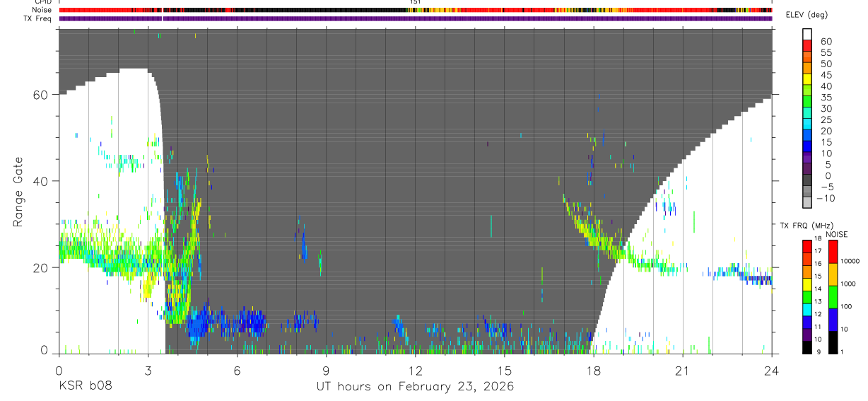Click the "9" label on the TX FRQ legend
The width and height of the screenshot is (868, 401).
pos(818,352)
